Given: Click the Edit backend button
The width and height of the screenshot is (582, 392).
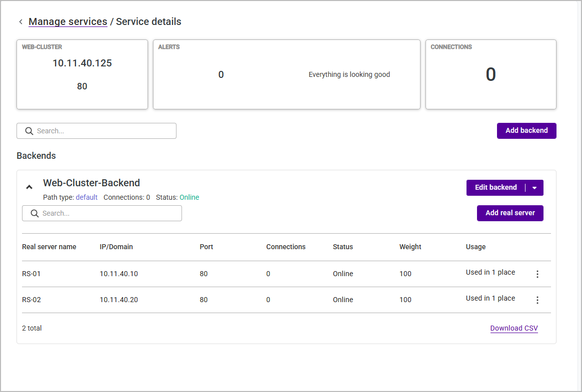Looking at the screenshot, I should point(495,188).
